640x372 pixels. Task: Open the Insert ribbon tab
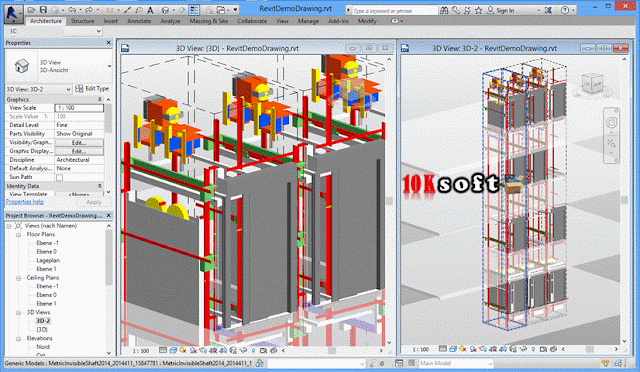(111, 21)
